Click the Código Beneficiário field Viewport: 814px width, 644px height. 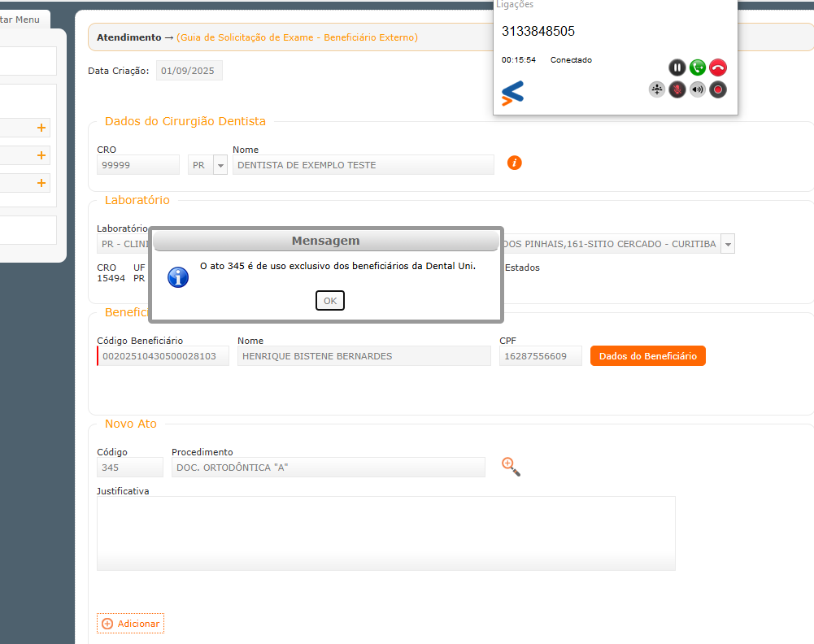(163, 356)
